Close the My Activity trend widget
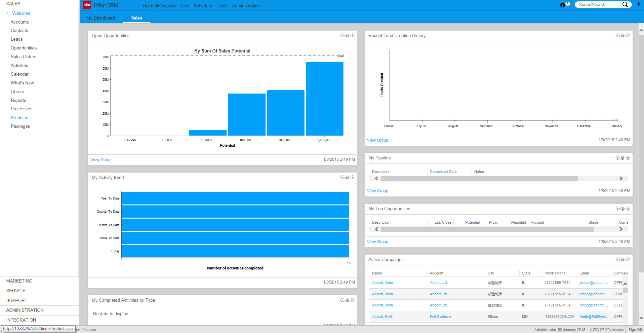This screenshot has height=333, width=644. pyautogui.click(x=352, y=178)
